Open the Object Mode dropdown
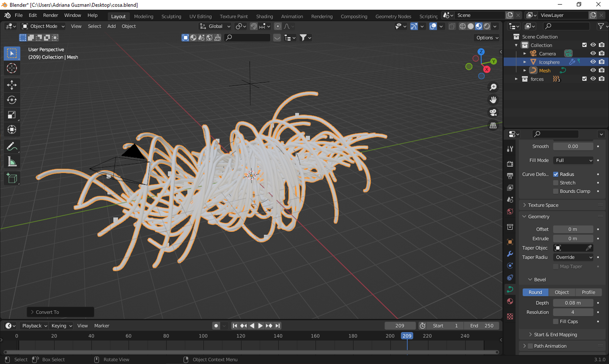This screenshot has height=364, width=609. coord(43,26)
